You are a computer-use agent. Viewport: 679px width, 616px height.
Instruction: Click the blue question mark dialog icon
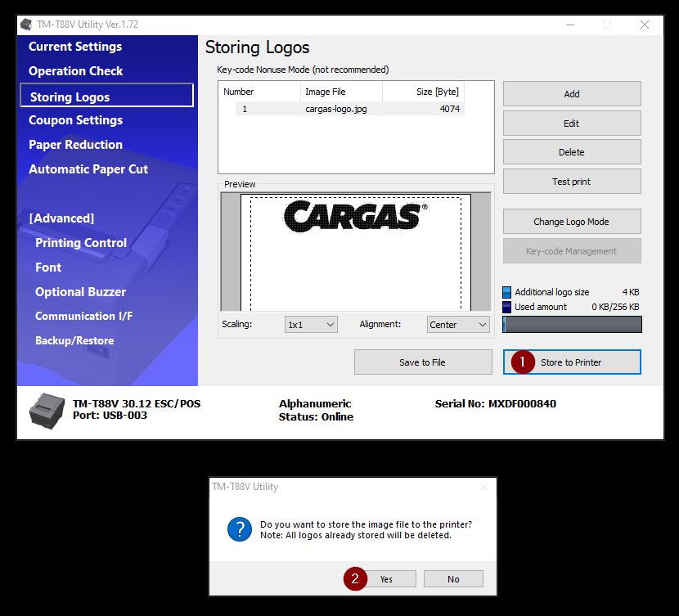240,529
